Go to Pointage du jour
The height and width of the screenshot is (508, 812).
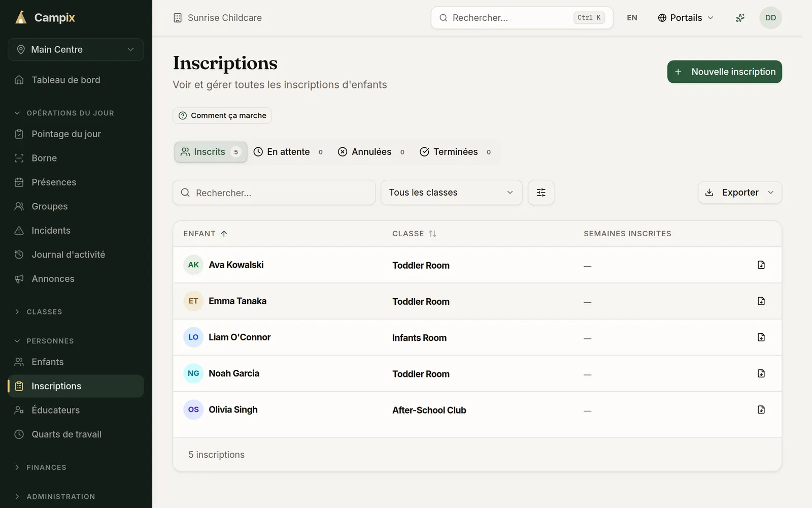(x=76, y=134)
